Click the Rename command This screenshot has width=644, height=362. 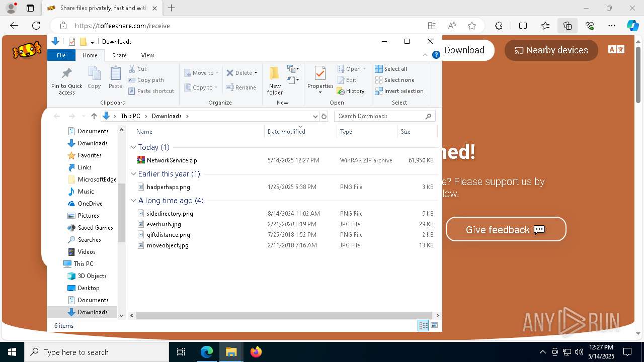click(x=241, y=87)
